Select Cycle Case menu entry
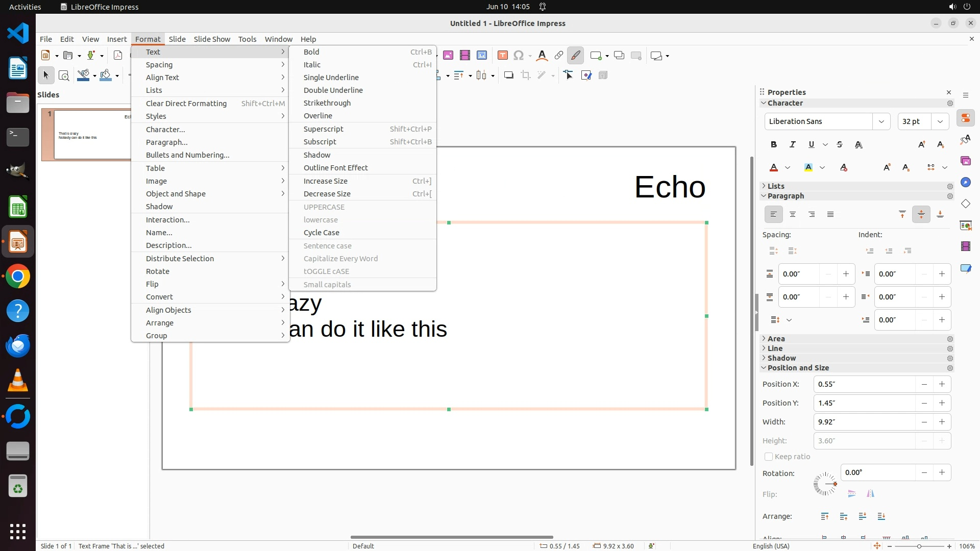980x551 pixels. coord(321,233)
